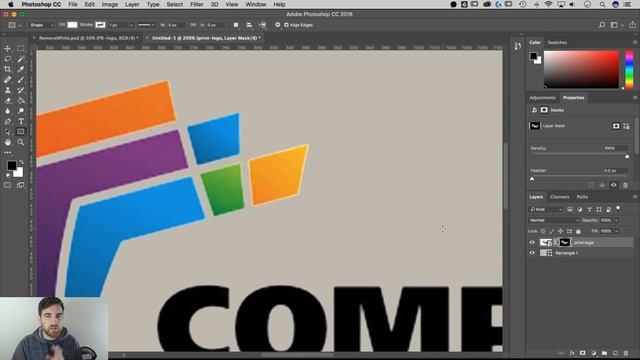Open the Shape tool mode dropdown
640x360 pixels.
click(x=41, y=25)
